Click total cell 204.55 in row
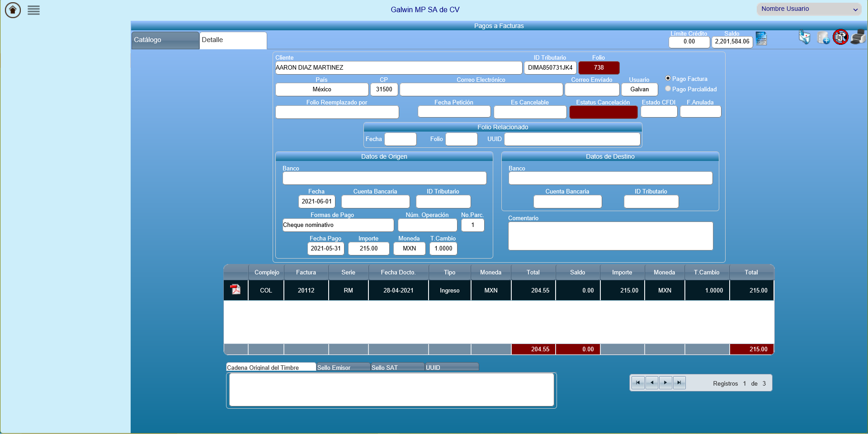The height and width of the screenshot is (434, 868). (533, 290)
